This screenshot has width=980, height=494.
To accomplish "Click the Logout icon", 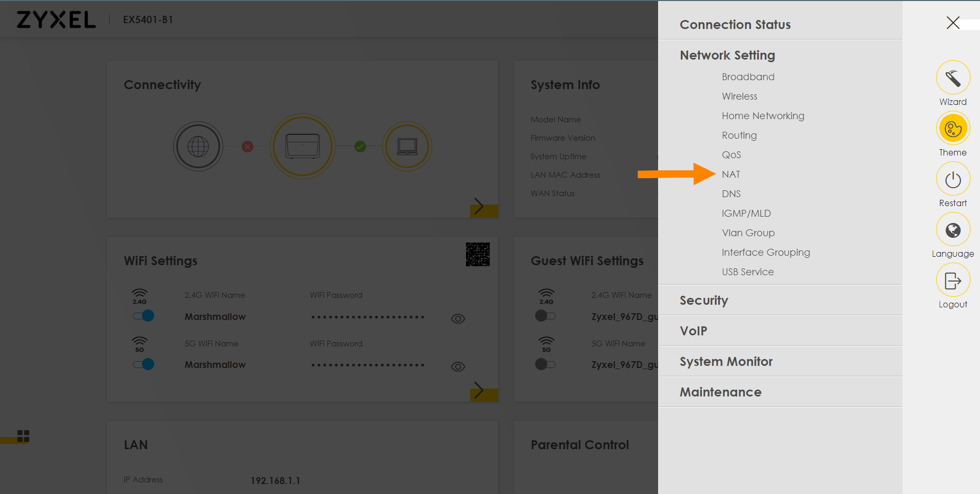I will pos(953,281).
